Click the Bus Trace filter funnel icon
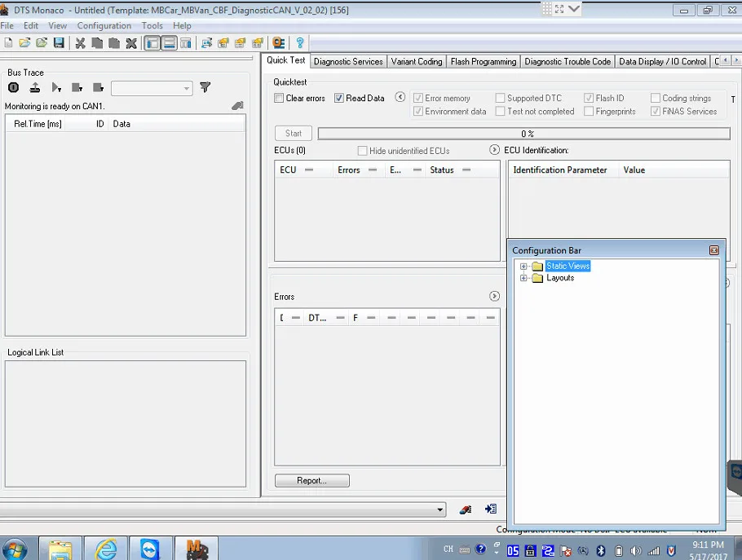This screenshot has width=742, height=560. click(205, 87)
